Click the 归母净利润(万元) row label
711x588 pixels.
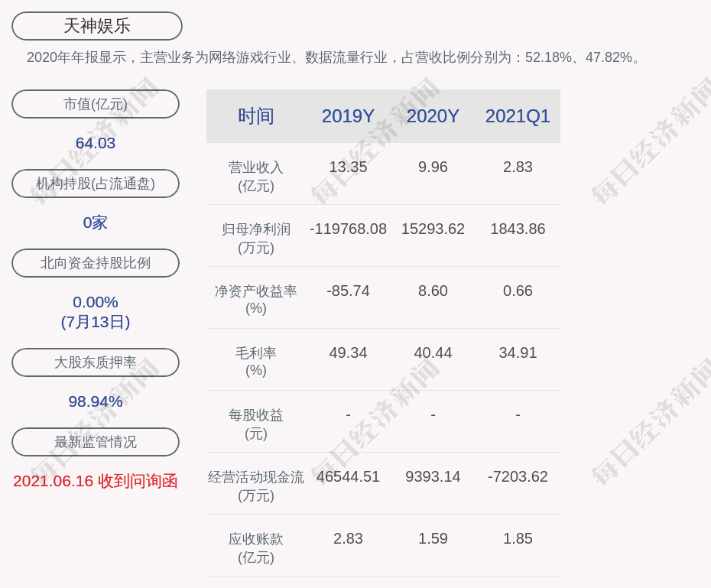pos(255,238)
